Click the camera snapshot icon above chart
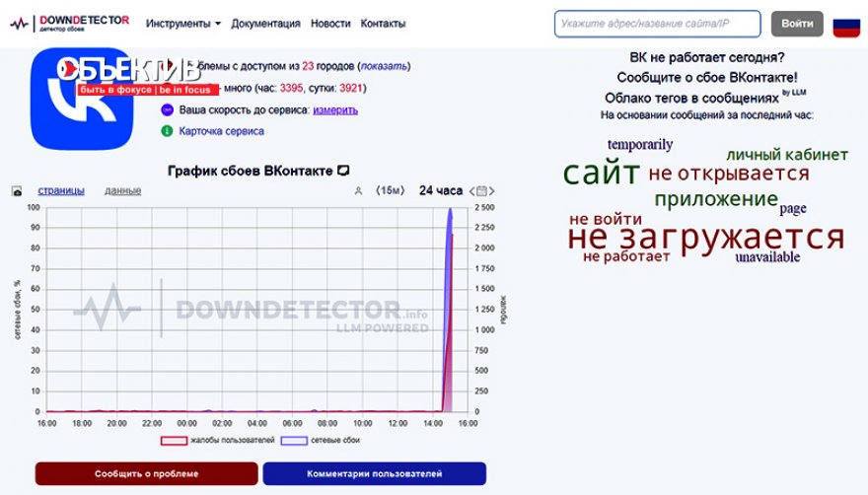Viewport: 868px width, 495px height. click(17, 191)
